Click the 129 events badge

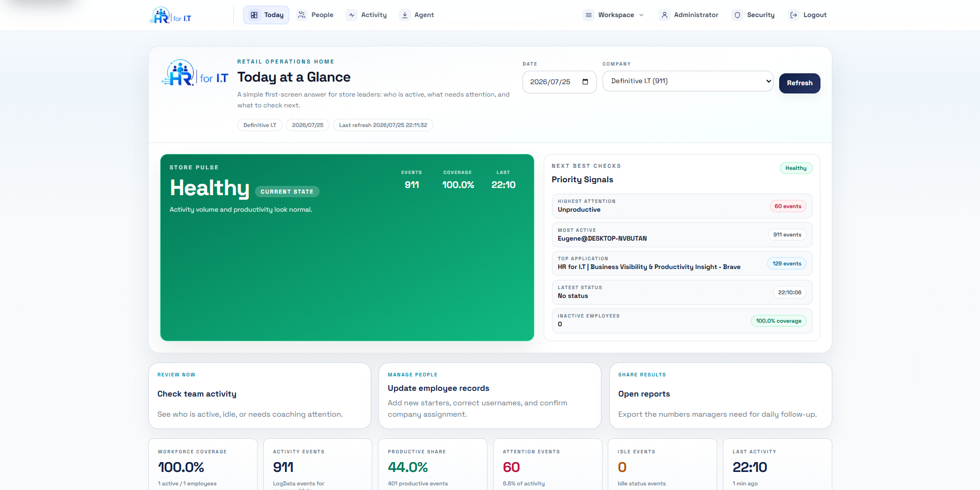pyautogui.click(x=787, y=263)
